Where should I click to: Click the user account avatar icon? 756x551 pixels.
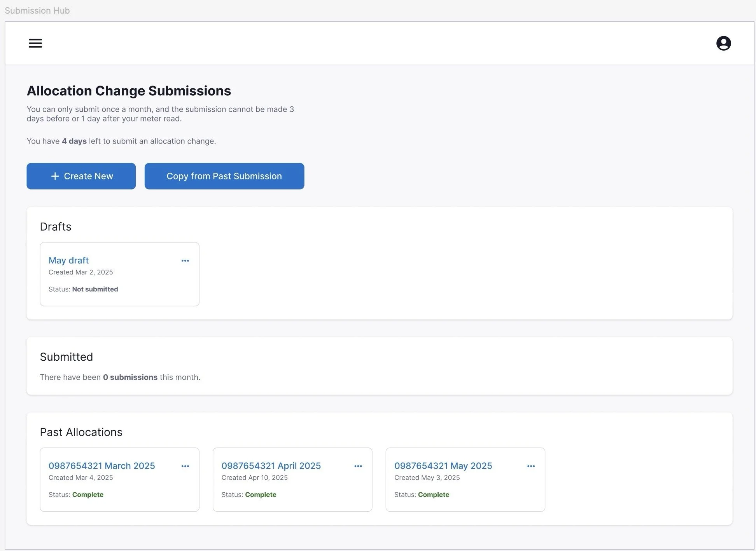click(x=723, y=43)
